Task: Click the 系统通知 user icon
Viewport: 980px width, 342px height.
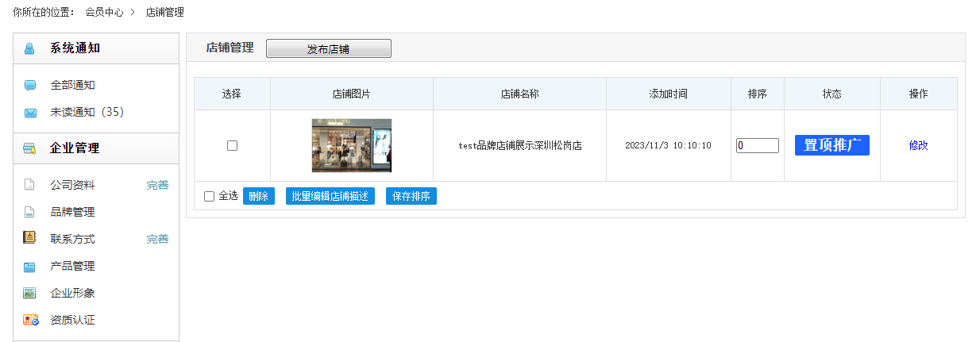Action: click(29, 48)
